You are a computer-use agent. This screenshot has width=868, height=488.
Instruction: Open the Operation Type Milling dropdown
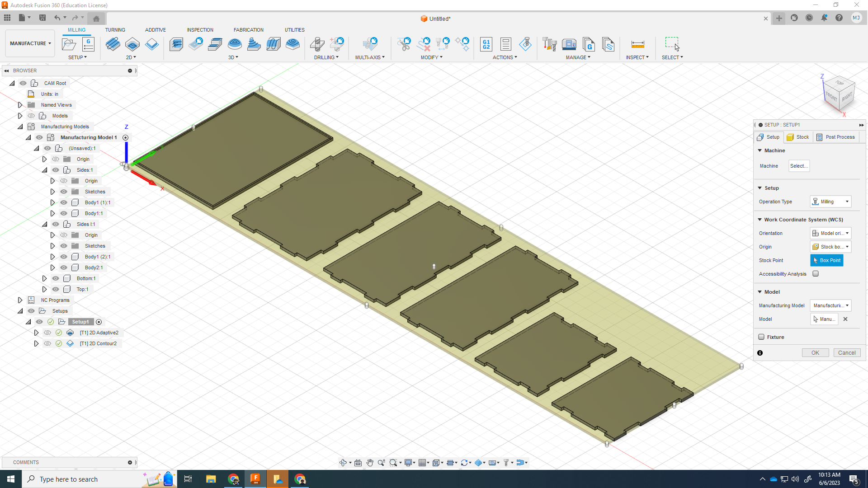[830, 202]
